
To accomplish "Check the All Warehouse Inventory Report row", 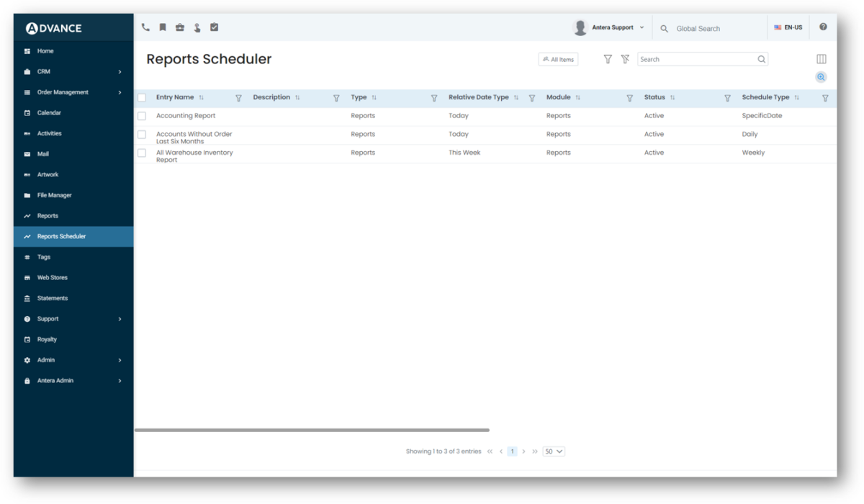I will click(142, 153).
